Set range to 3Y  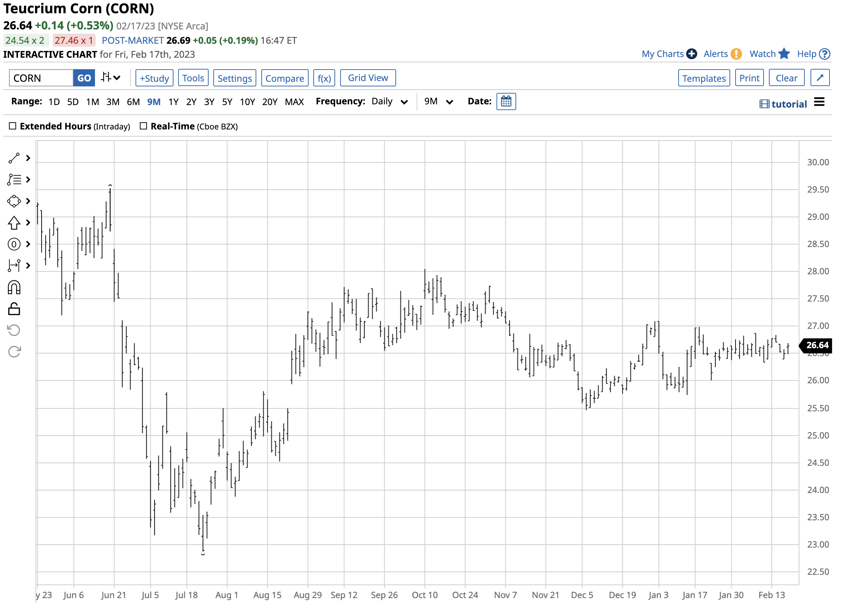click(x=209, y=102)
